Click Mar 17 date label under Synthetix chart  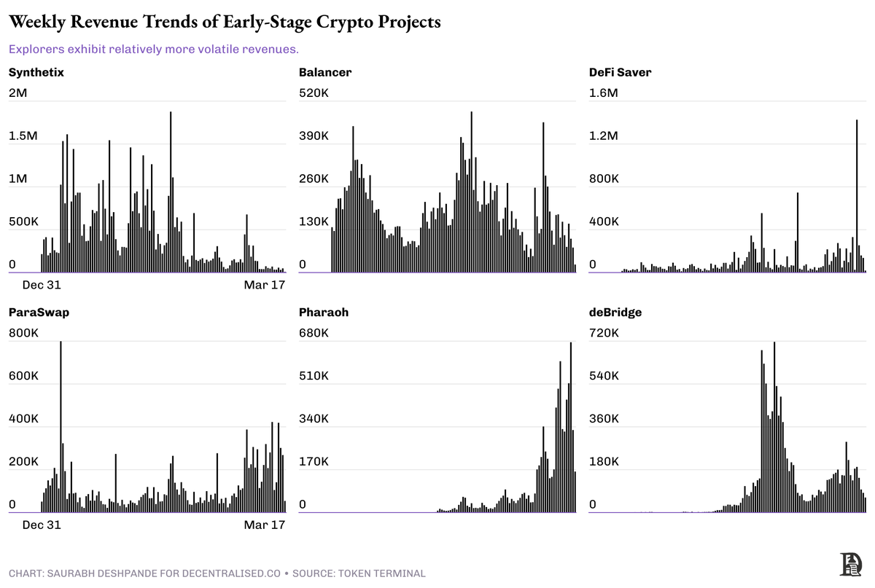[x=264, y=284]
